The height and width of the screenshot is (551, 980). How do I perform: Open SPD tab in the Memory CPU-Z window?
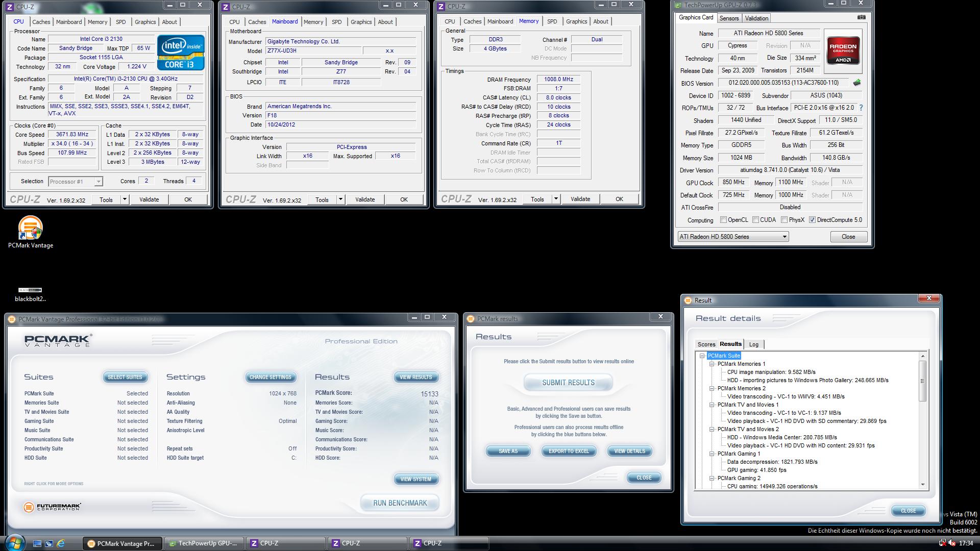tap(552, 21)
